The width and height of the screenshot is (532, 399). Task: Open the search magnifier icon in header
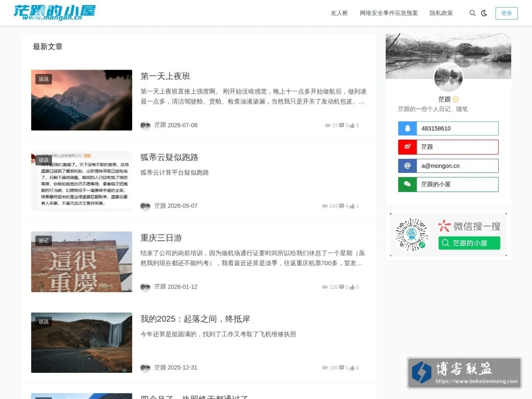473,13
